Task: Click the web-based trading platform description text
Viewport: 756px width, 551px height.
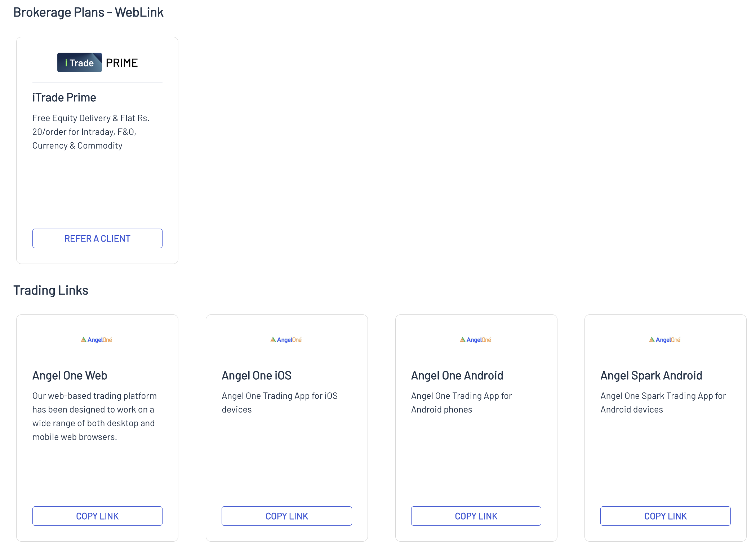Action: coord(94,416)
